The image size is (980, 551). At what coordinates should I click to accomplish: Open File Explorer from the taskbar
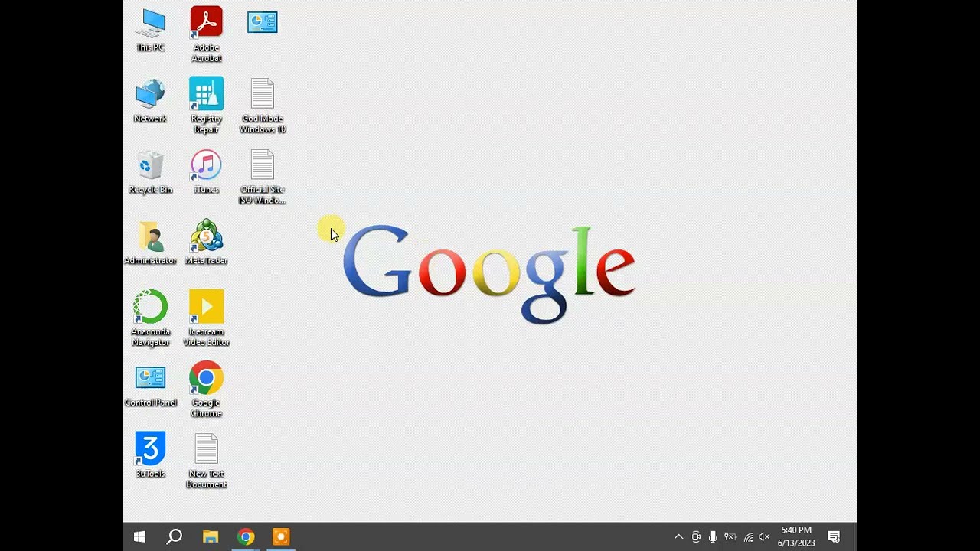(x=211, y=537)
